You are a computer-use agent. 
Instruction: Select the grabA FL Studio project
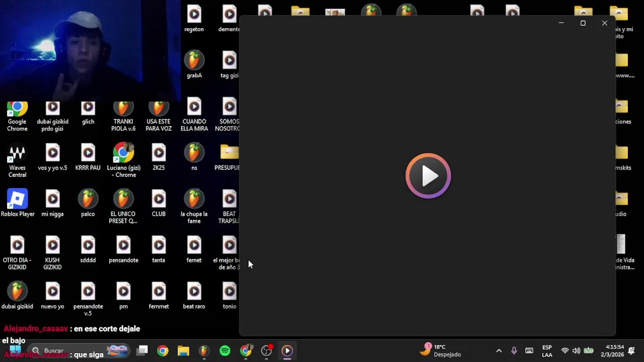click(x=194, y=64)
